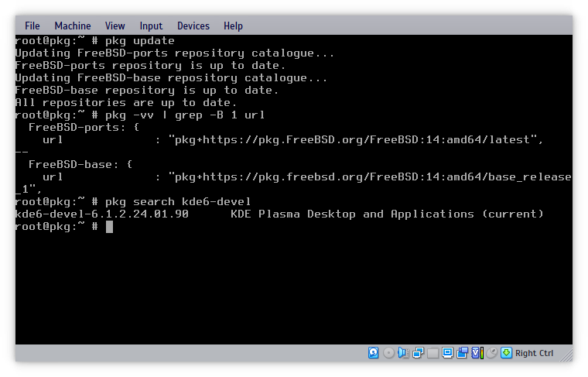The height and width of the screenshot is (377, 588).
Task: Click the terminal cursor at the last prompt
Action: point(109,226)
